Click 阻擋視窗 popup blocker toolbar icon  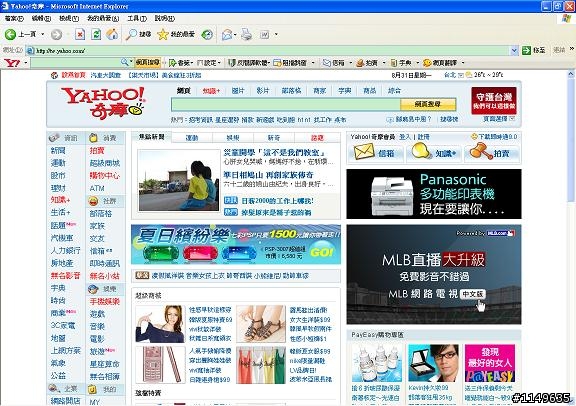(277, 63)
